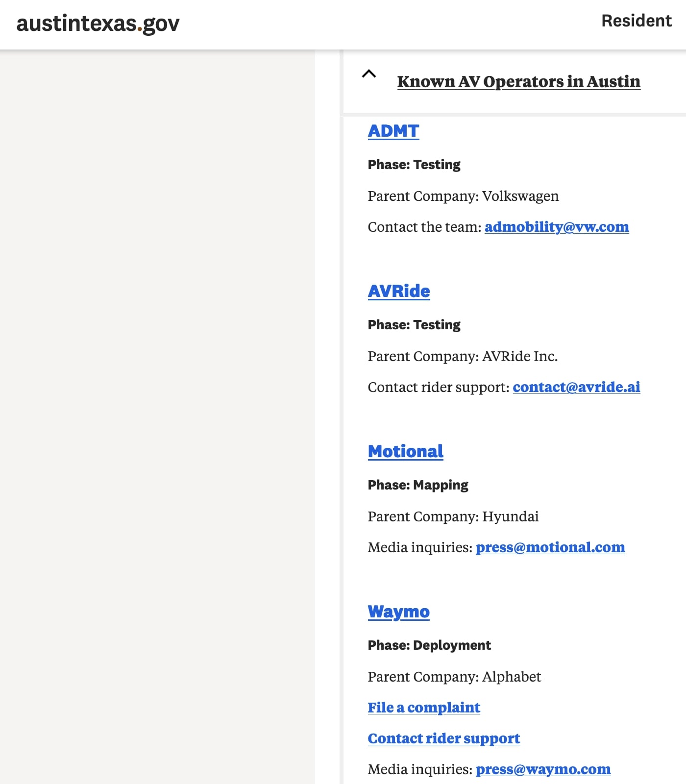
Task: Open the ADMT operator link
Action: [393, 131]
